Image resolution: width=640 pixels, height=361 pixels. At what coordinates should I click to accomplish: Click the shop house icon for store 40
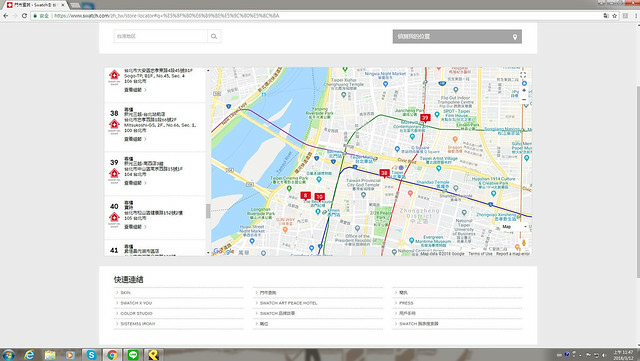click(x=114, y=218)
